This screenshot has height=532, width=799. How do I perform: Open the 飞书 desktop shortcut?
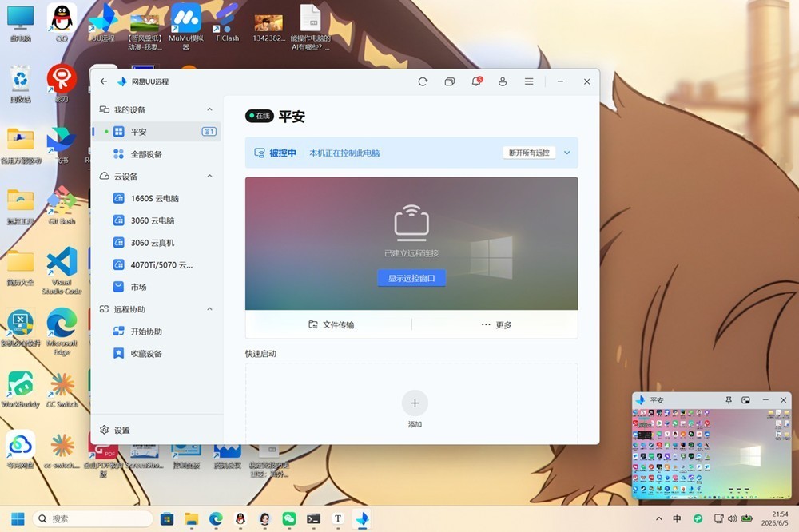point(62,145)
